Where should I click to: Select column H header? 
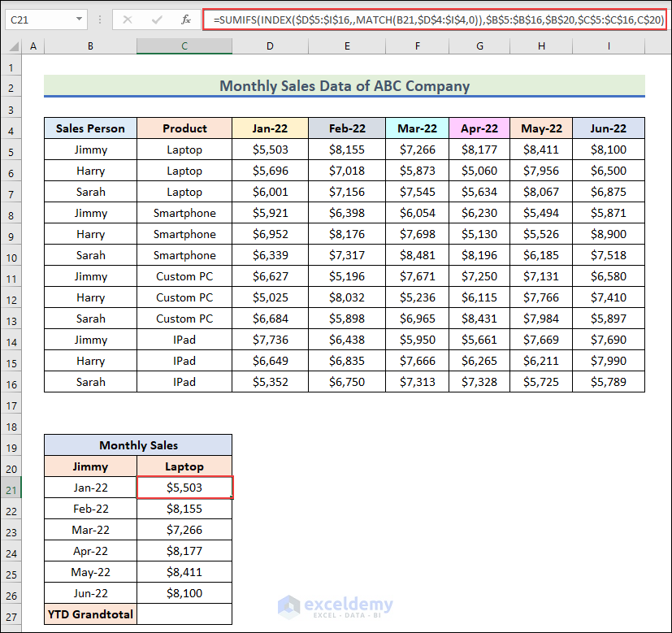(541, 46)
